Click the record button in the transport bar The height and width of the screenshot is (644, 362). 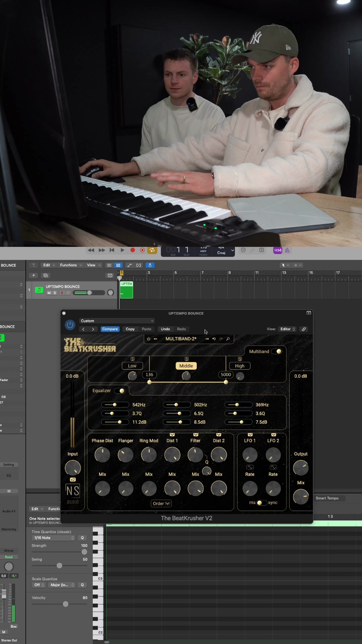click(x=133, y=250)
